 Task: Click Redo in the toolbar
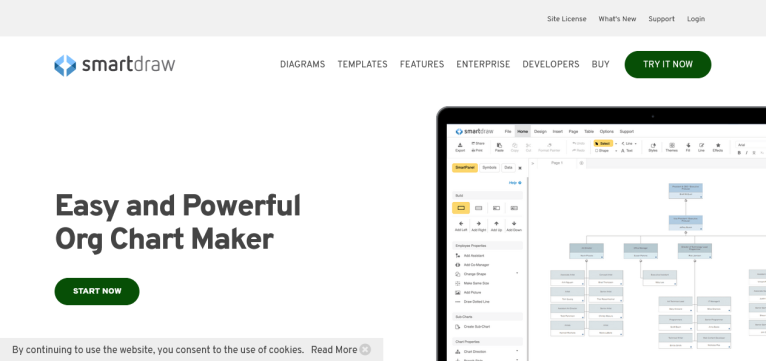pyautogui.click(x=578, y=150)
